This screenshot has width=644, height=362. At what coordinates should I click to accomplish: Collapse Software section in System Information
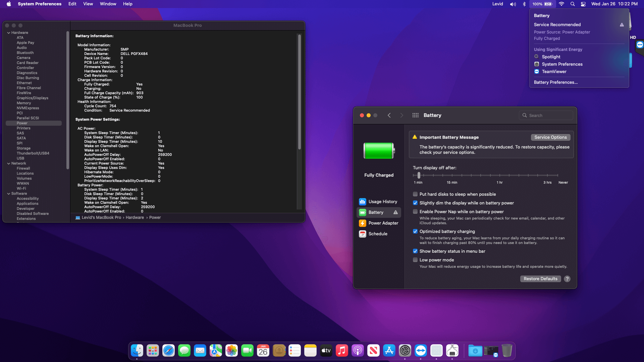(x=8, y=193)
